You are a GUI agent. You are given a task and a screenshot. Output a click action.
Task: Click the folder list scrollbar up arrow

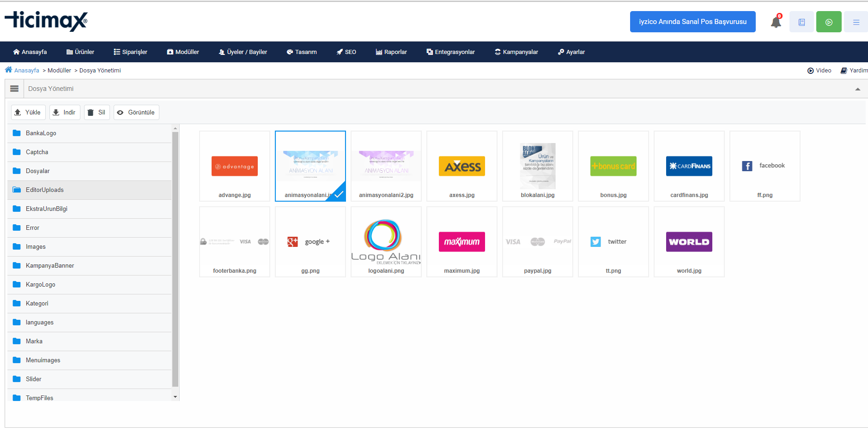click(x=175, y=128)
